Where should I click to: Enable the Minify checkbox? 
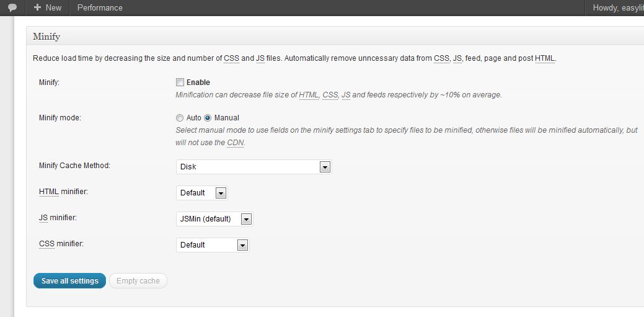click(x=180, y=83)
